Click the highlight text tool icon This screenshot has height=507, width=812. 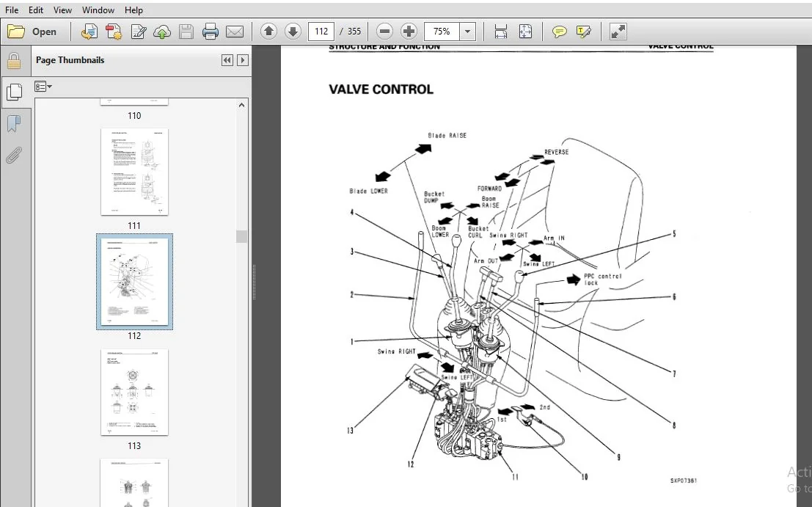pyautogui.click(x=584, y=32)
